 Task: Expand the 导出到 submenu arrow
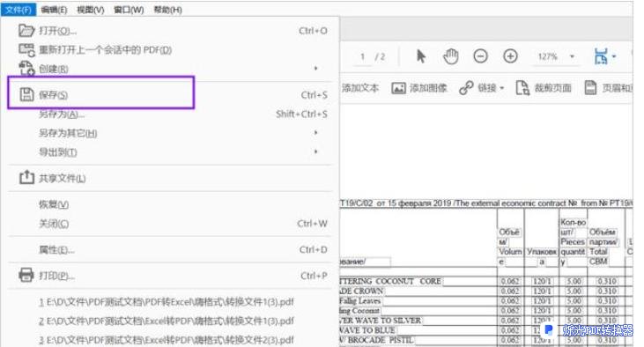(316, 152)
